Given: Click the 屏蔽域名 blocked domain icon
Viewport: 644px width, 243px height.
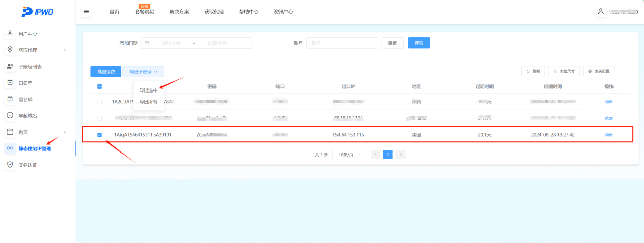Looking at the screenshot, I should coord(10,115).
